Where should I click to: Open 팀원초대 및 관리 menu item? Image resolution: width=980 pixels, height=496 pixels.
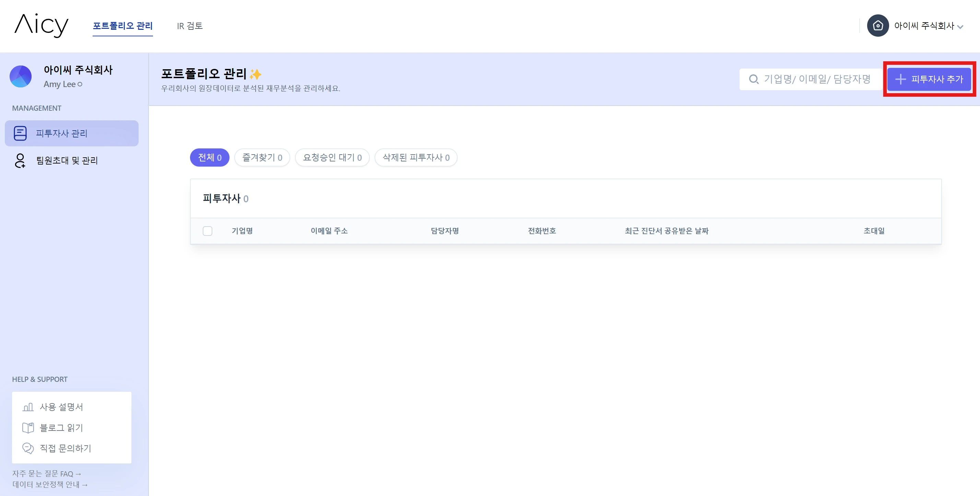pyautogui.click(x=67, y=160)
